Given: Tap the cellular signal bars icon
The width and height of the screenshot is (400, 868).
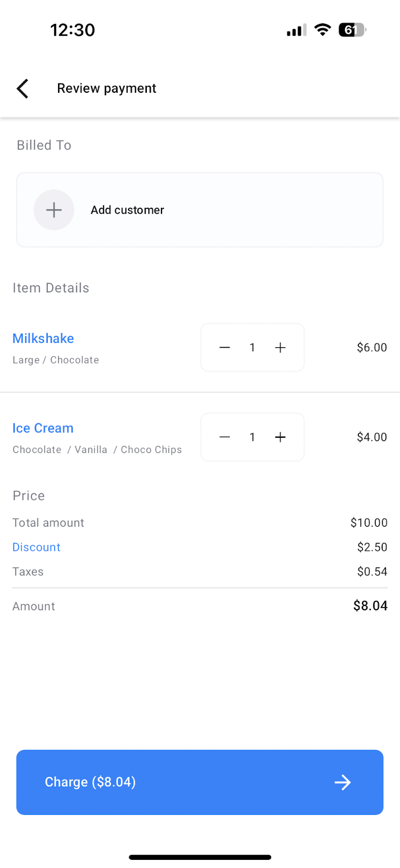Looking at the screenshot, I should pos(296,30).
